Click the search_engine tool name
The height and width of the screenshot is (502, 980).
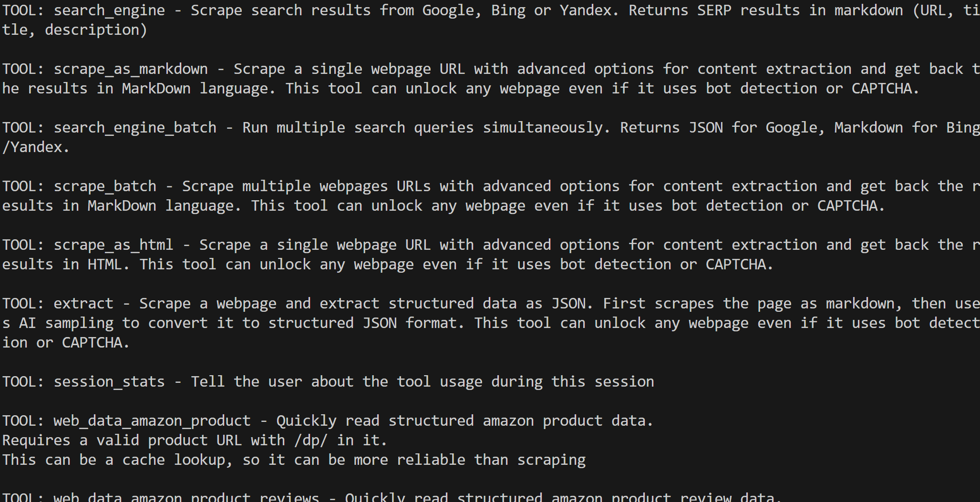[x=109, y=10]
